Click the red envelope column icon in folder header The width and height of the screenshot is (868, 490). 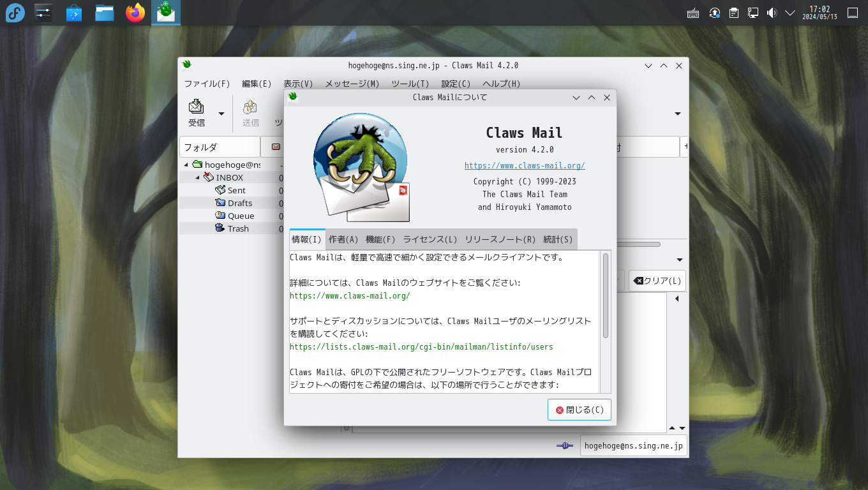[276, 147]
